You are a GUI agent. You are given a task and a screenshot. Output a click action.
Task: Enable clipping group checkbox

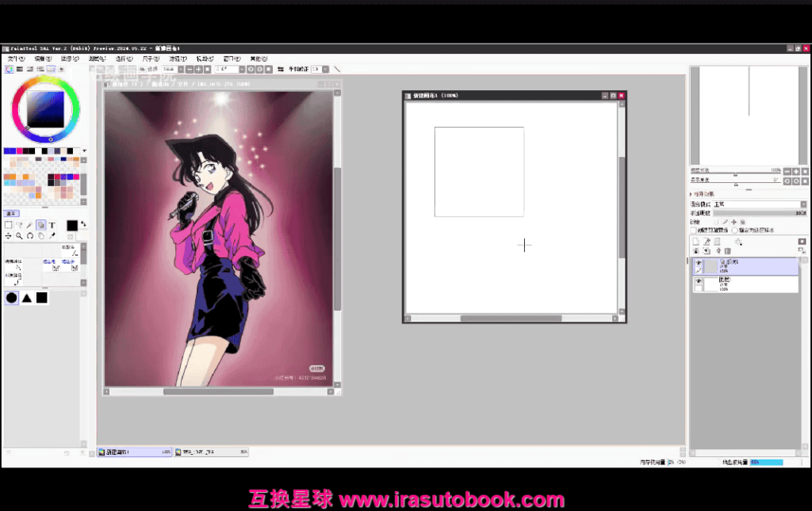tap(694, 231)
